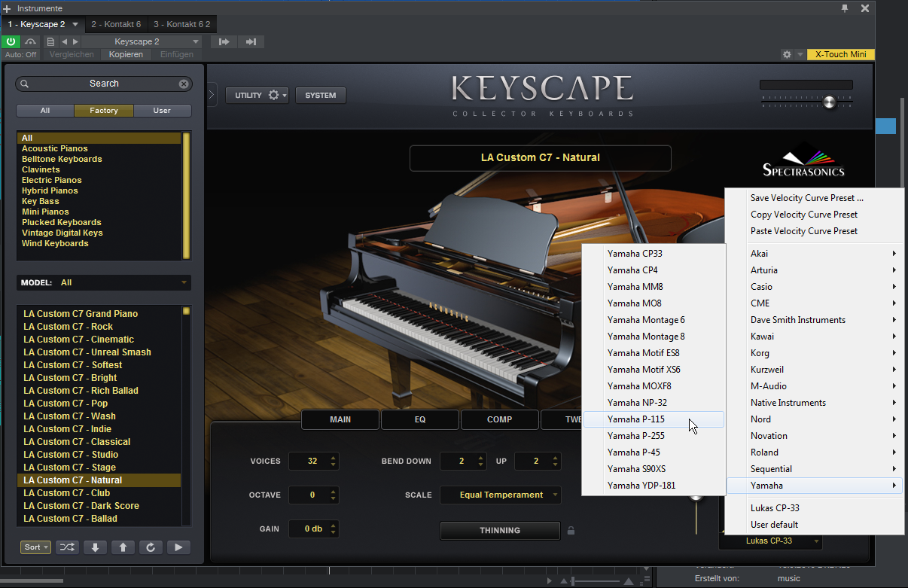The image size is (908, 588).
Task: Click the preset document icon
Action: tap(50, 42)
